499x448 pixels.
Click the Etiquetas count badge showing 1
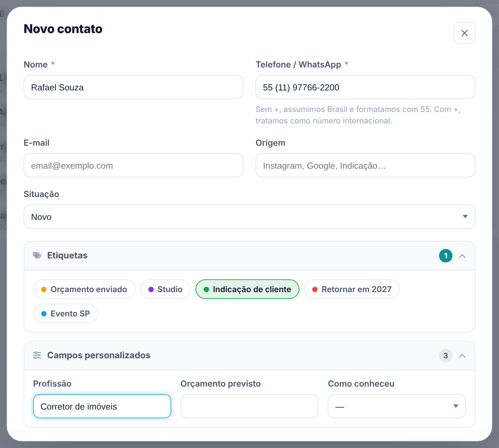click(x=446, y=256)
